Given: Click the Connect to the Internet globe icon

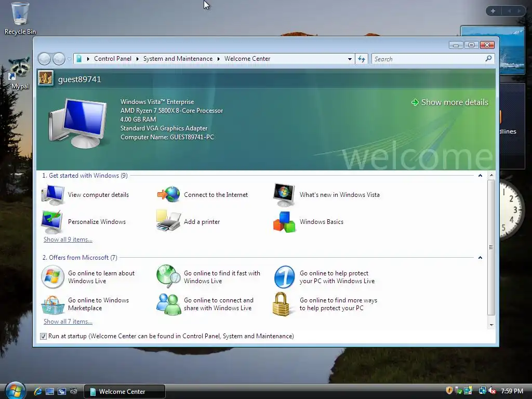Looking at the screenshot, I should click(x=169, y=194).
